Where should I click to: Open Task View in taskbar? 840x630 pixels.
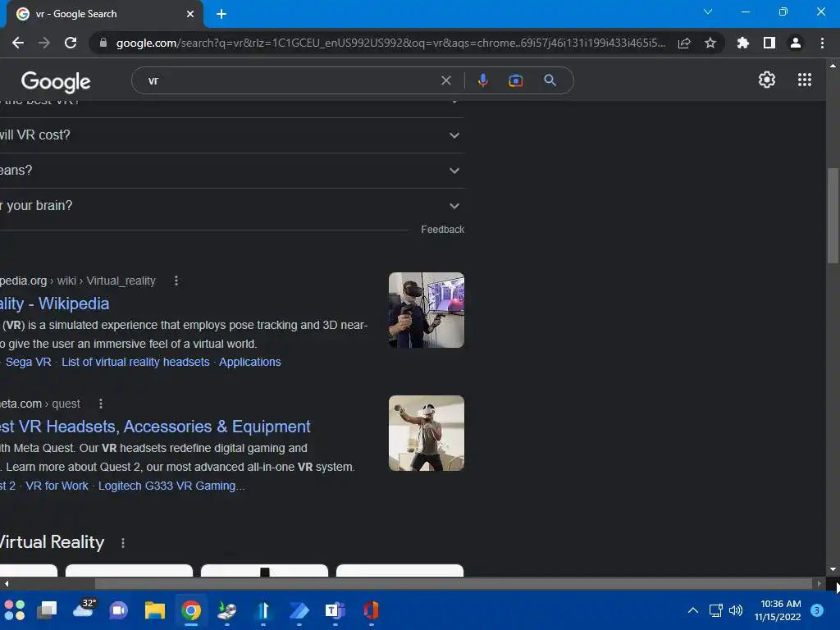(47, 610)
